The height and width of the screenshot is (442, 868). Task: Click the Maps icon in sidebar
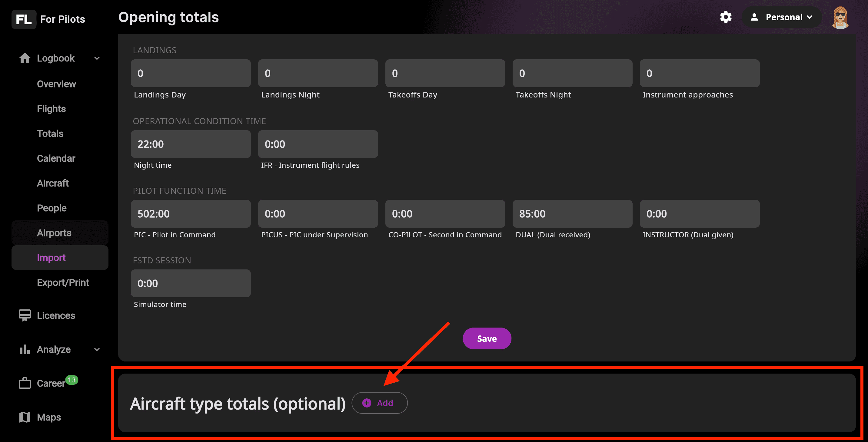[25, 417]
